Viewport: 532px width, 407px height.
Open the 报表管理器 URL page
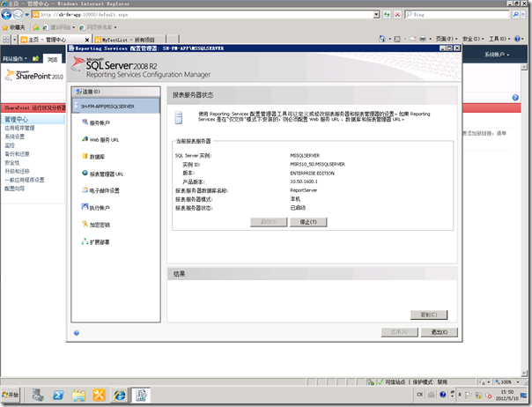point(103,174)
